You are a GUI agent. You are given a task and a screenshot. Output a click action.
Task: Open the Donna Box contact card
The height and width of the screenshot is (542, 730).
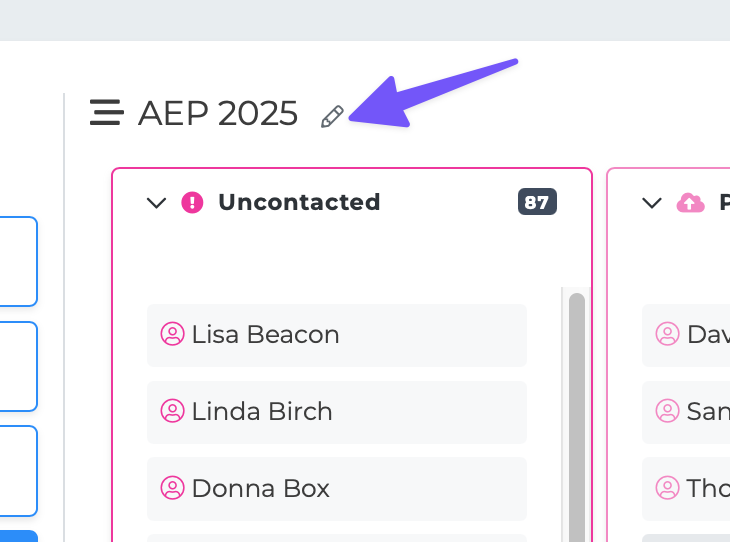click(336, 489)
